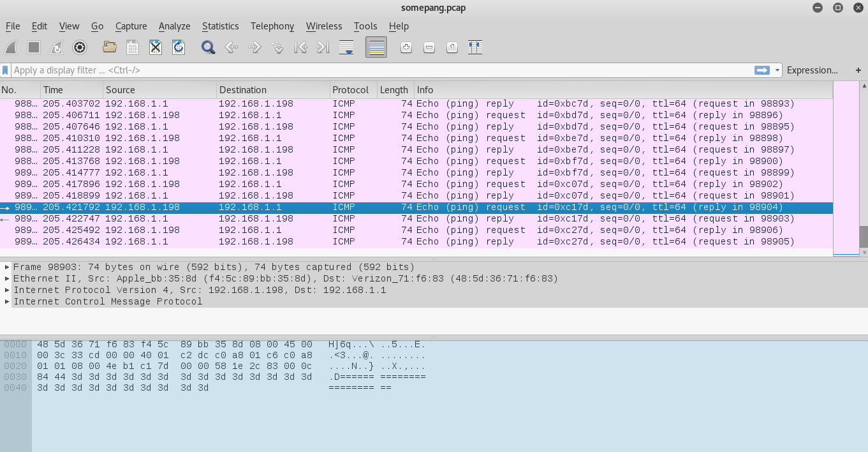Image resolution: width=868 pixels, height=452 pixels.
Task: Click the find packet magnifier icon
Action: tap(208, 47)
